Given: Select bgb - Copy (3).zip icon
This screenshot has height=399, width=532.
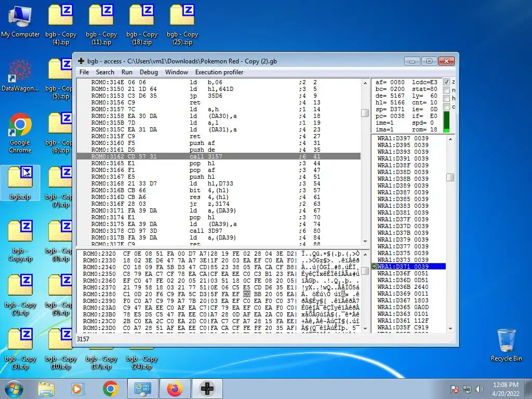Looking at the screenshot, I should (x=20, y=349).
